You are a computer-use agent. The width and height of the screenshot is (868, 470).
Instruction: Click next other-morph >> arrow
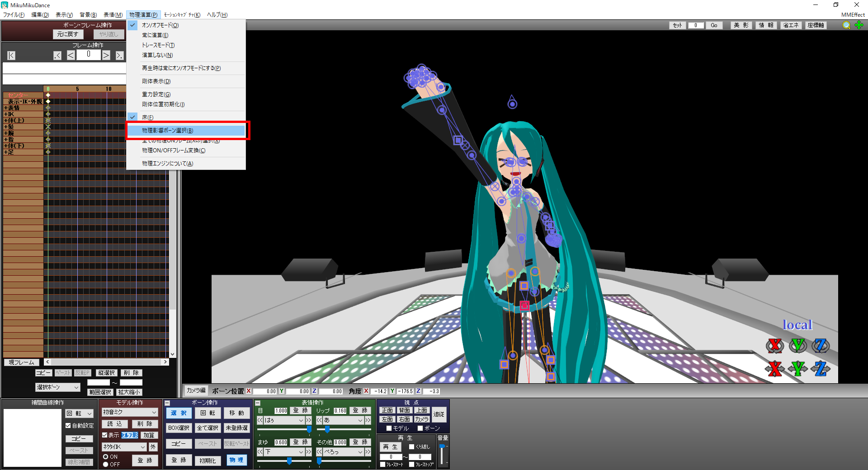(368, 452)
